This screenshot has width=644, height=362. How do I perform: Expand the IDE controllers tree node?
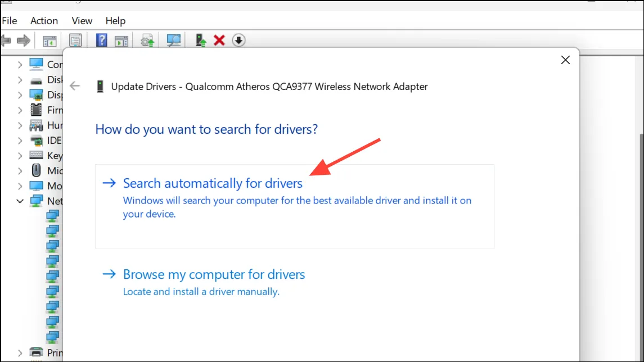coord(20,141)
